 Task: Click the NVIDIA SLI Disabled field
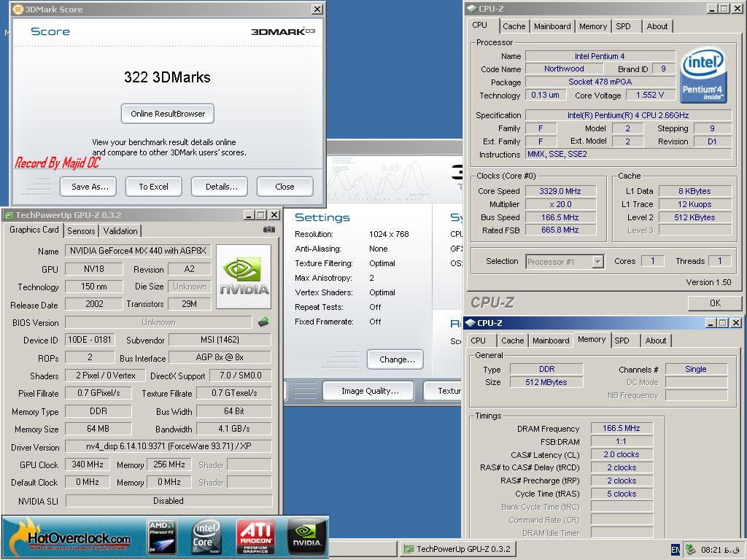tap(169, 501)
